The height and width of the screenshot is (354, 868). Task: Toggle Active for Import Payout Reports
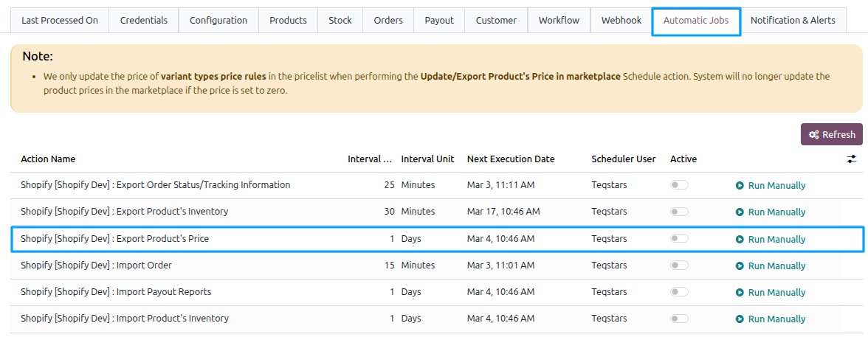pos(679,291)
